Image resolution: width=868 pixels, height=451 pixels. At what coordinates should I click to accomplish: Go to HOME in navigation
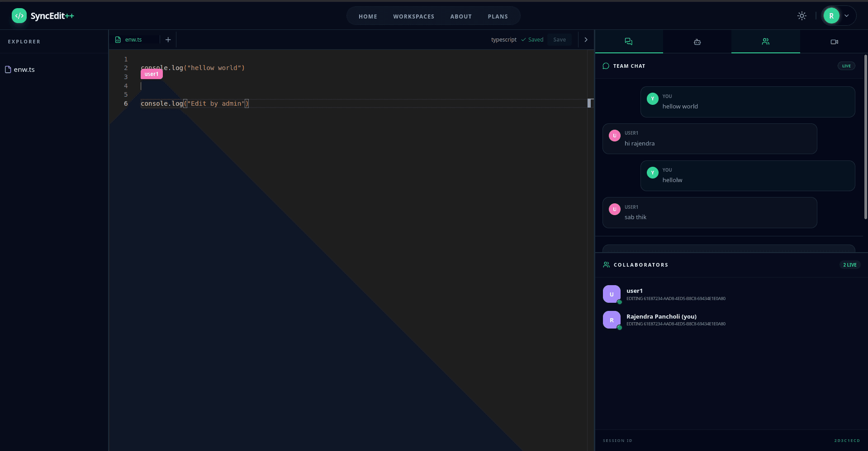tap(368, 16)
